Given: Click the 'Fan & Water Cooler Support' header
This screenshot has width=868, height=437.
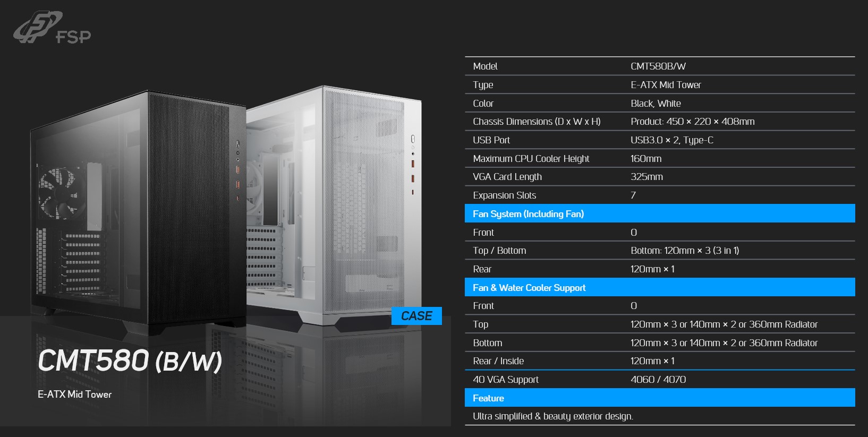Looking at the screenshot, I should point(660,287).
